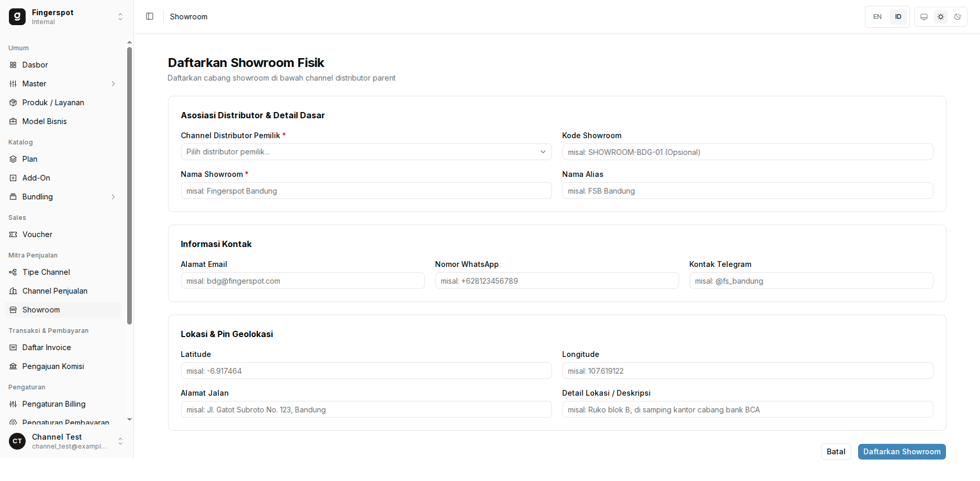Open Daftar Invoice

pyautogui.click(x=63, y=348)
